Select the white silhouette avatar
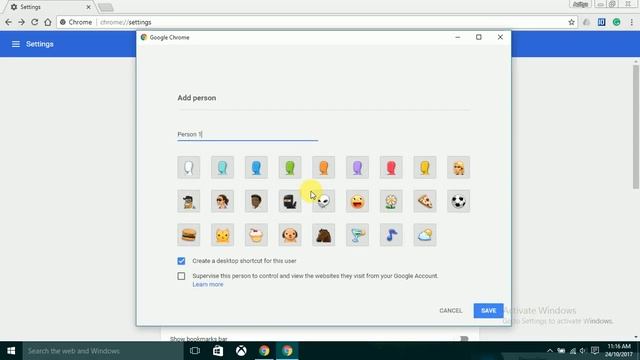Screen dimensions: 640x360 [x=189, y=167]
